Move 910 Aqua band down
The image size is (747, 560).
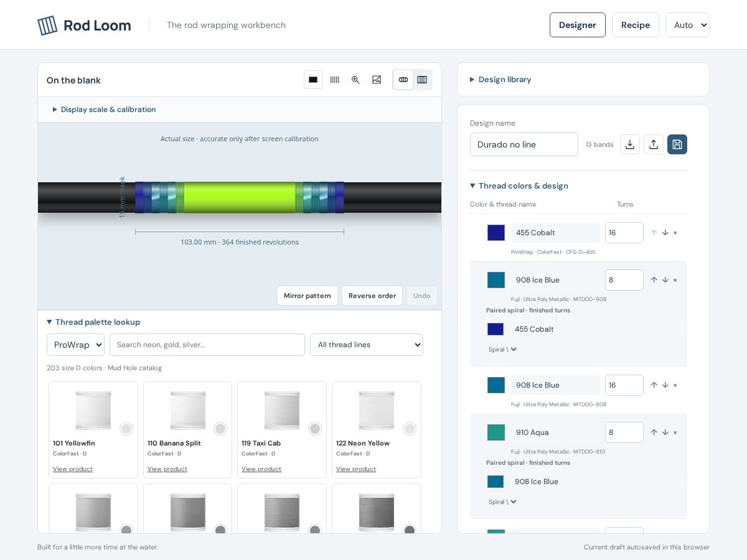665,432
